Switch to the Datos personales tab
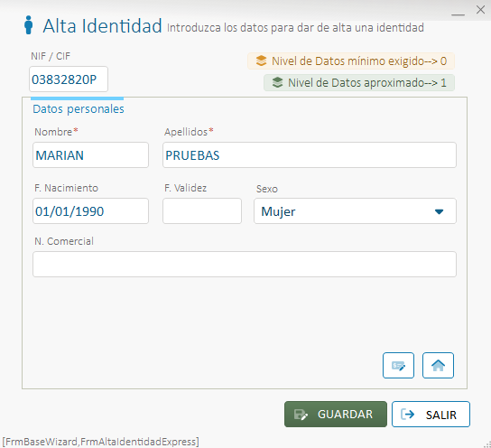The width and height of the screenshot is (491, 448). (79, 108)
